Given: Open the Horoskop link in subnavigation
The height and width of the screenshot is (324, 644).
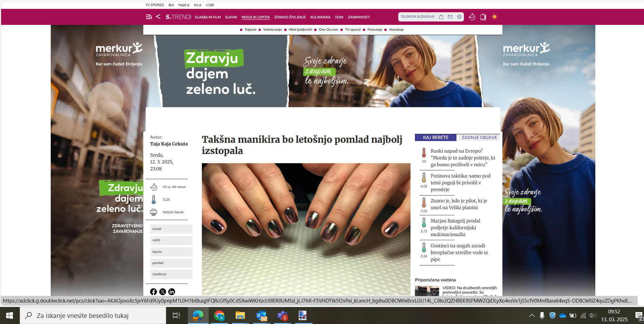Looking at the screenshot, I should tap(396, 30).
